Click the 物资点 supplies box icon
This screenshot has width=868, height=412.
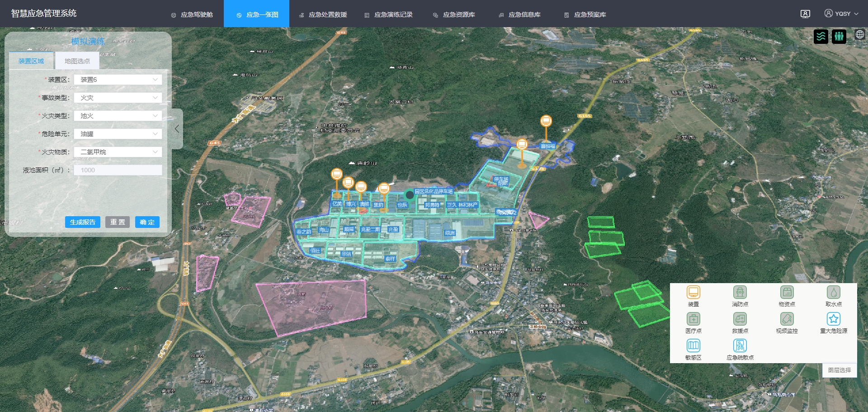[x=787, y=292]
